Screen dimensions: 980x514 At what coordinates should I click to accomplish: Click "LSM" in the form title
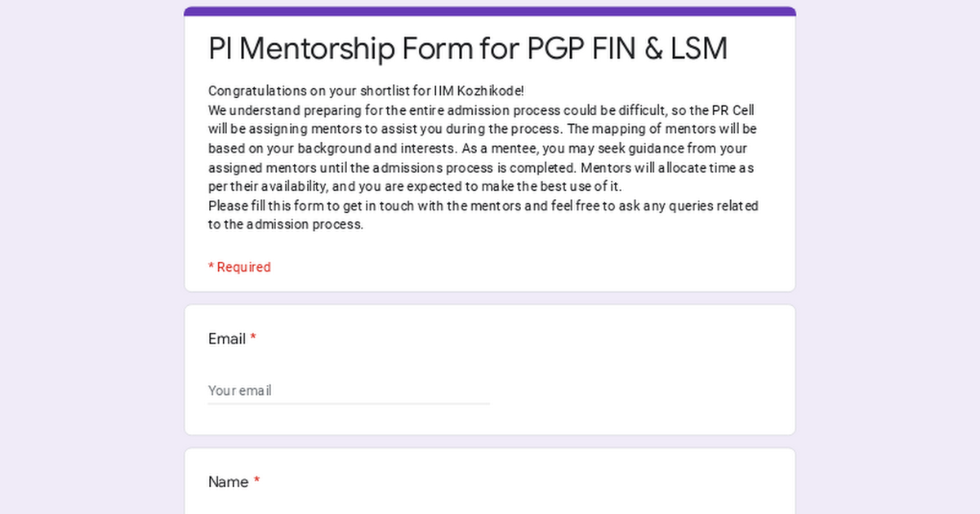tap(698, 49)
